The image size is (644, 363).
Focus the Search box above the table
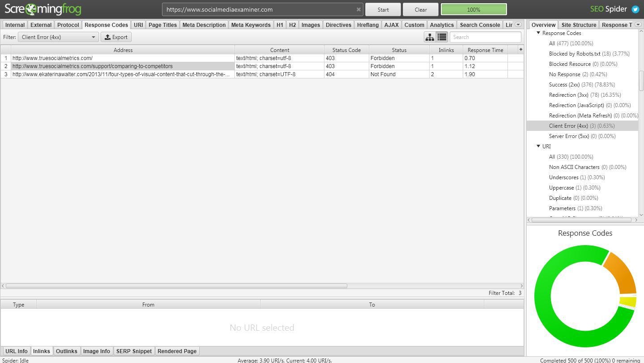coord(486,37)
